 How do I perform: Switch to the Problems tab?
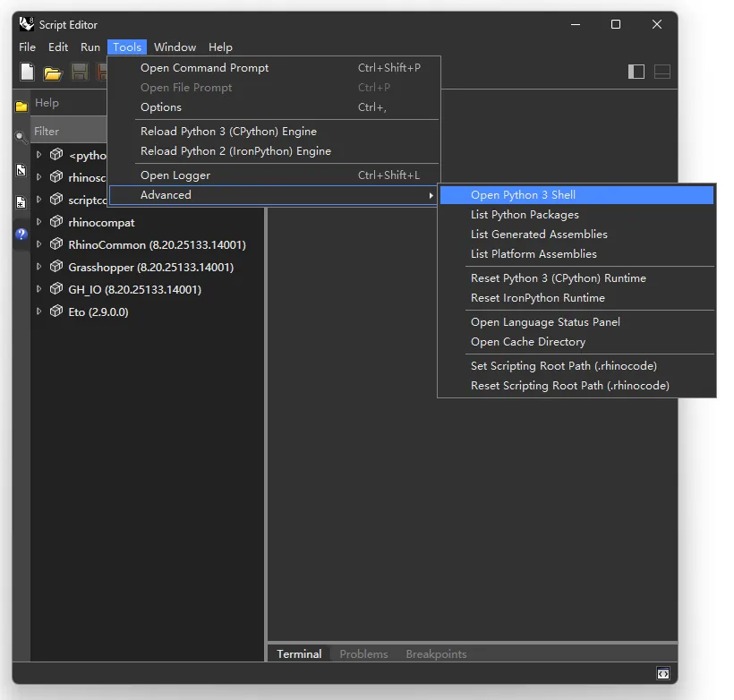point(363,654)
